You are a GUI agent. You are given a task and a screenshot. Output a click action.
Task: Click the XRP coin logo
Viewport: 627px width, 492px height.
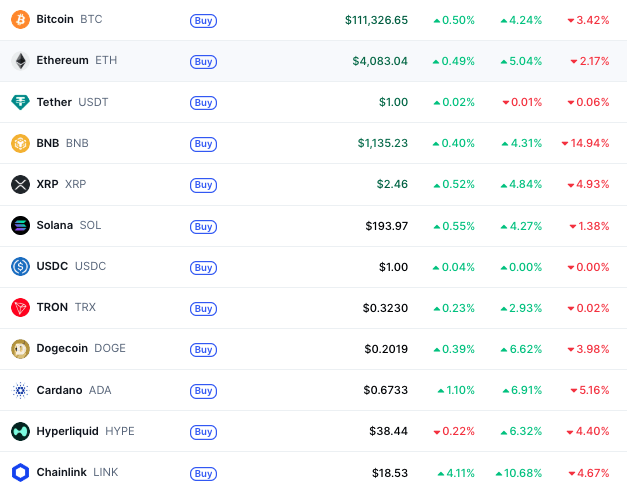pyautogui.click(x=20, y=185)
